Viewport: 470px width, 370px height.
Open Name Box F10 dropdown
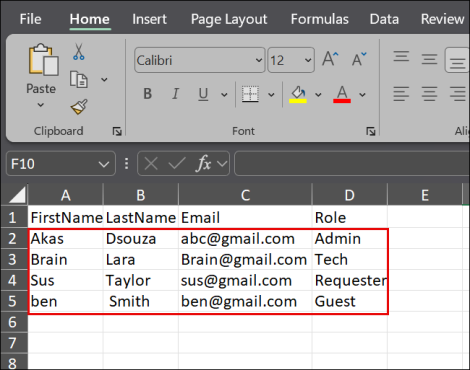tap(104, 164)
